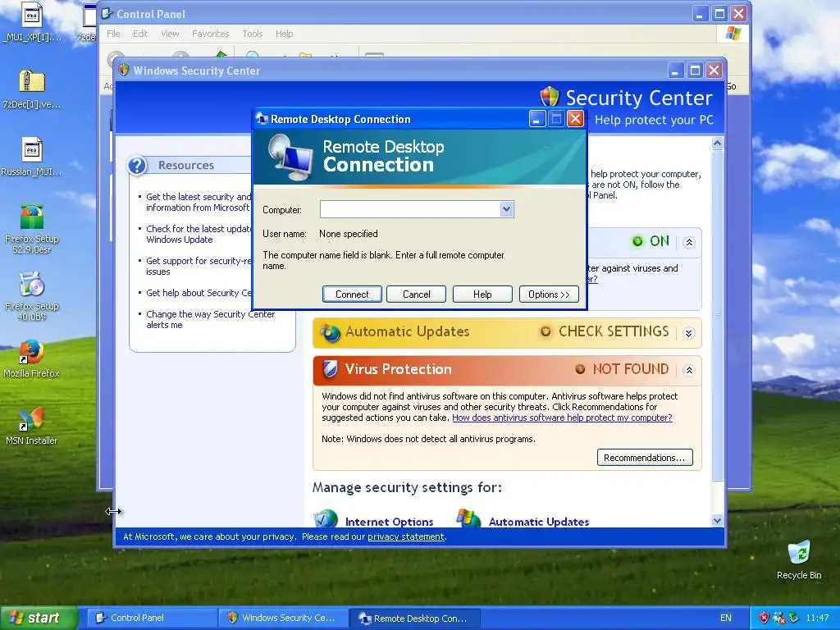The image size is (840, 630).
Task: Click the Windows Security Center title shield icon
Action: click(x=124, y=71)
